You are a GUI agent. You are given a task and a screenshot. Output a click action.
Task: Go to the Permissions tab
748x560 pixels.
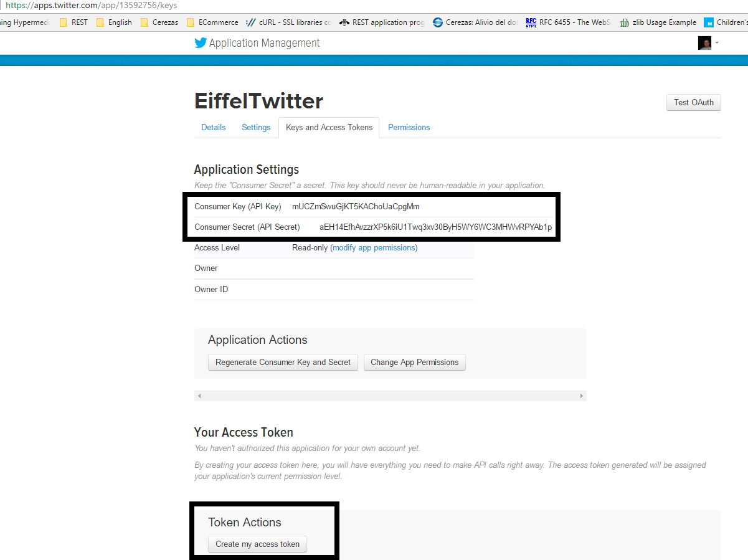[x=409, y=127]
